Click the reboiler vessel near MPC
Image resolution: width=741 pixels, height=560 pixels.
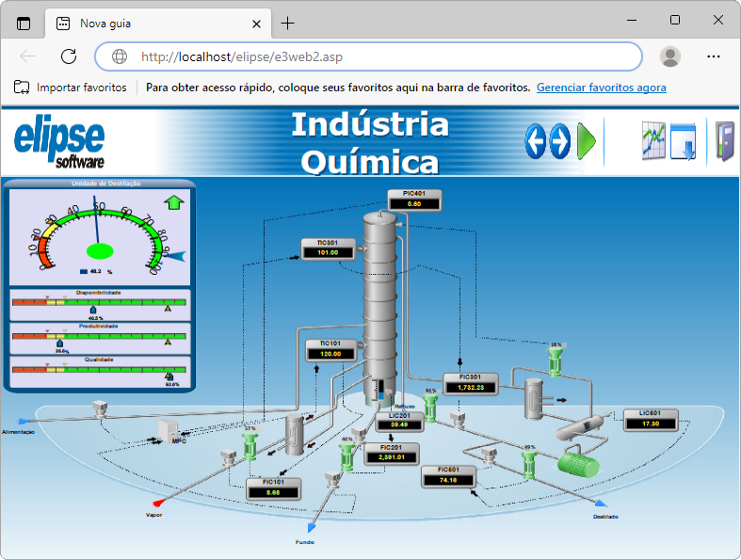(295, 434)
